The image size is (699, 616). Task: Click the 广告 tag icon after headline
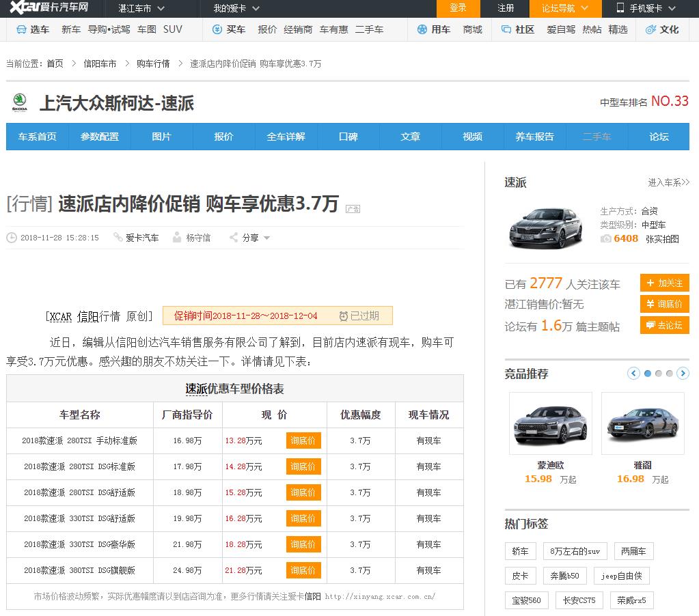click(353, 209)
